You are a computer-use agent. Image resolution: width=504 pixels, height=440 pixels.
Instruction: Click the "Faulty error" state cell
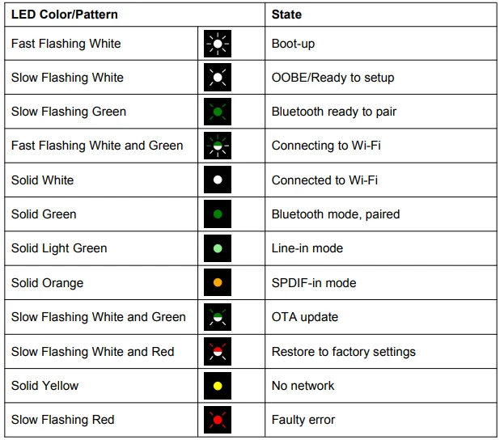pyautogui.click(x=303, y=420)
